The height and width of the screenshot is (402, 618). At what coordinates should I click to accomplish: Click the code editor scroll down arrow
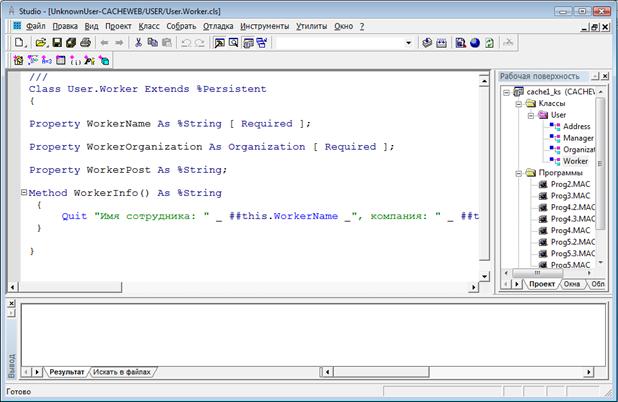coord(484,276)
